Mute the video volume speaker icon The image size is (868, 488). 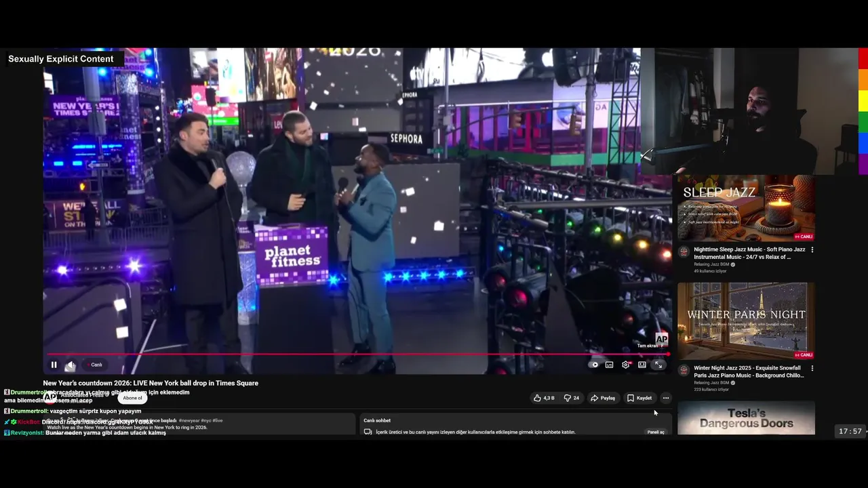click(x=71, y=365)
